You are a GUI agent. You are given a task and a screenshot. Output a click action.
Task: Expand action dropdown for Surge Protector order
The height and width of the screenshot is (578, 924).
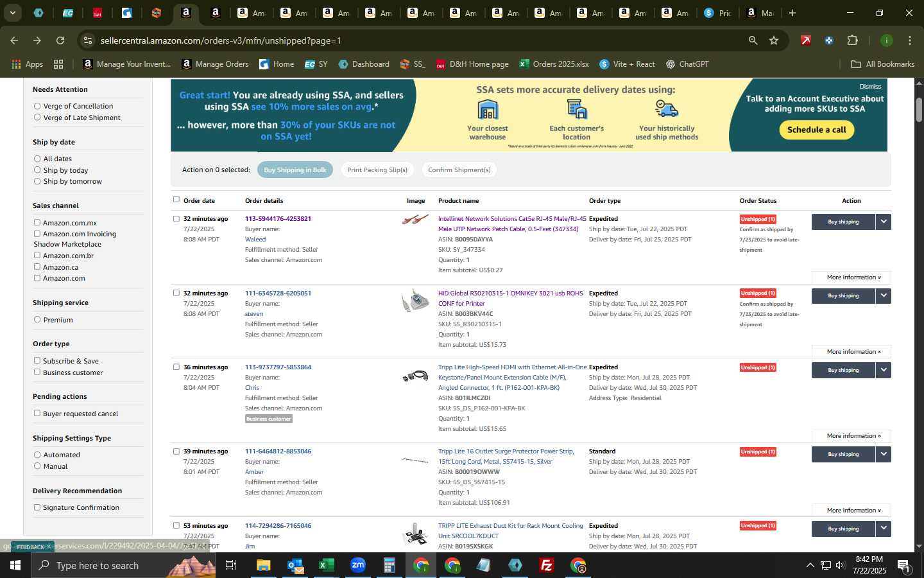(x=884, y=454)
